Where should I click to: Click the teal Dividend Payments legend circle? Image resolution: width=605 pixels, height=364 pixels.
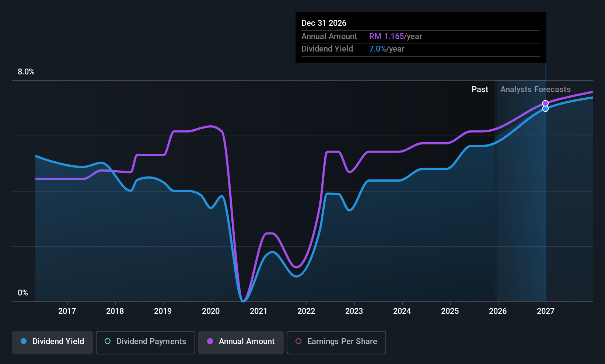pyautogui.click(x=108, y=341)
